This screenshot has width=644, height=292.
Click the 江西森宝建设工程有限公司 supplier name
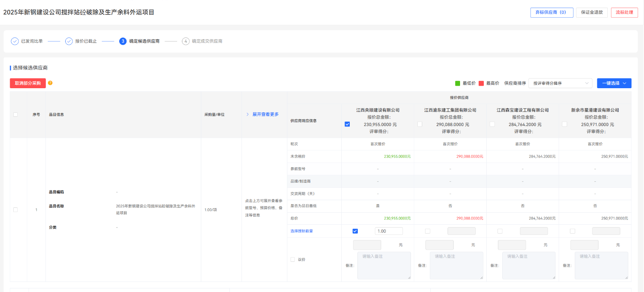[x=522, y=110]
